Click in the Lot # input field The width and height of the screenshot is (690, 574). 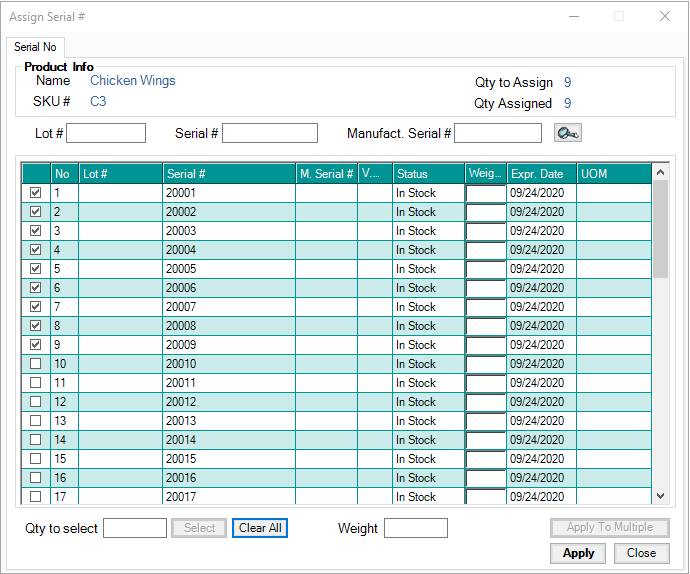(x=106, y=133)
